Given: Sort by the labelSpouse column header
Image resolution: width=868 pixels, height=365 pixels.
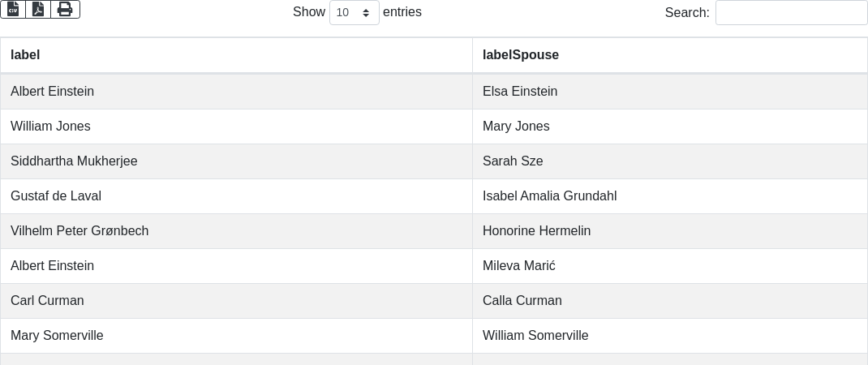Looking at the screenshot, I should 521,55.
